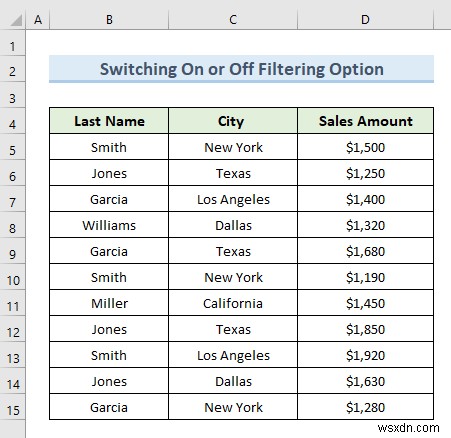The width and height of the screenshot is (451, 438).
Task: Click the Last Name header cell
Action: [109, 121]
